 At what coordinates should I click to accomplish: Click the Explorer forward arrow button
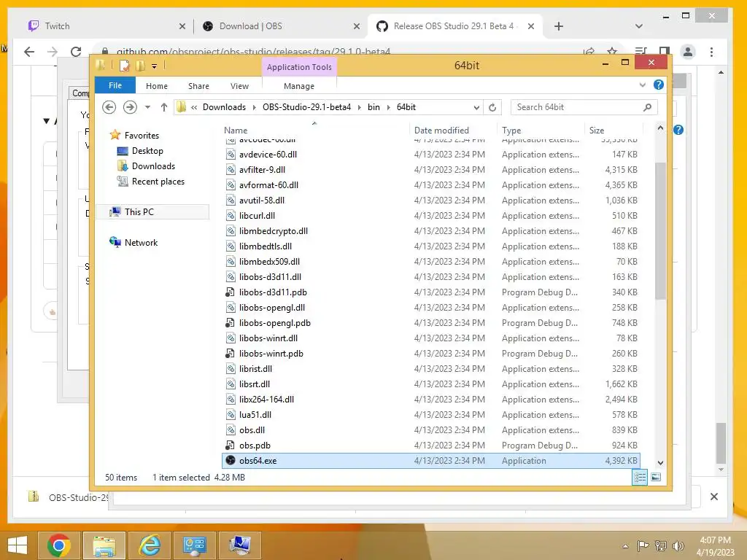tap(130, 107)
